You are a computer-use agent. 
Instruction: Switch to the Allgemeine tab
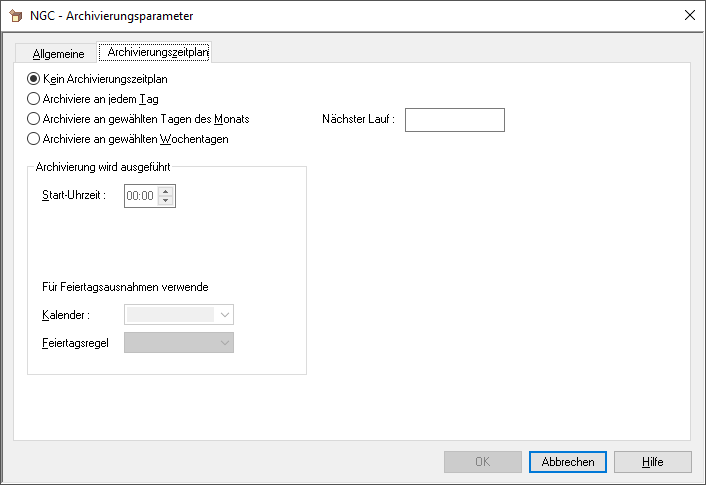(58, 54)
